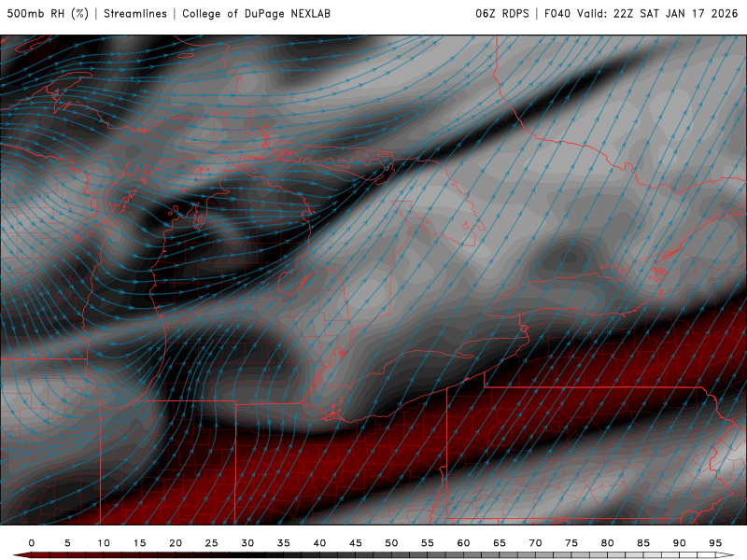This screenshot has height=560, width=747.
Task: Click the "35" label on the color scale
Action: tap(284, 543)
